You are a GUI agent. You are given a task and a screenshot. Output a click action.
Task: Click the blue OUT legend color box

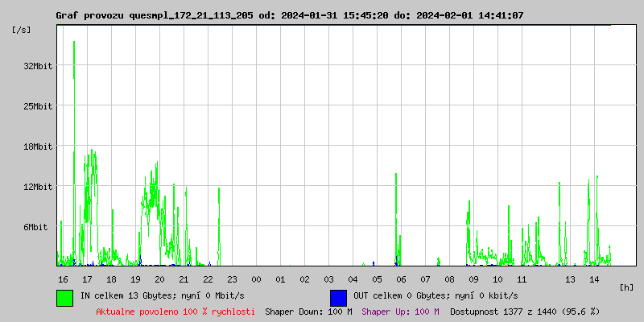[338, 297]
